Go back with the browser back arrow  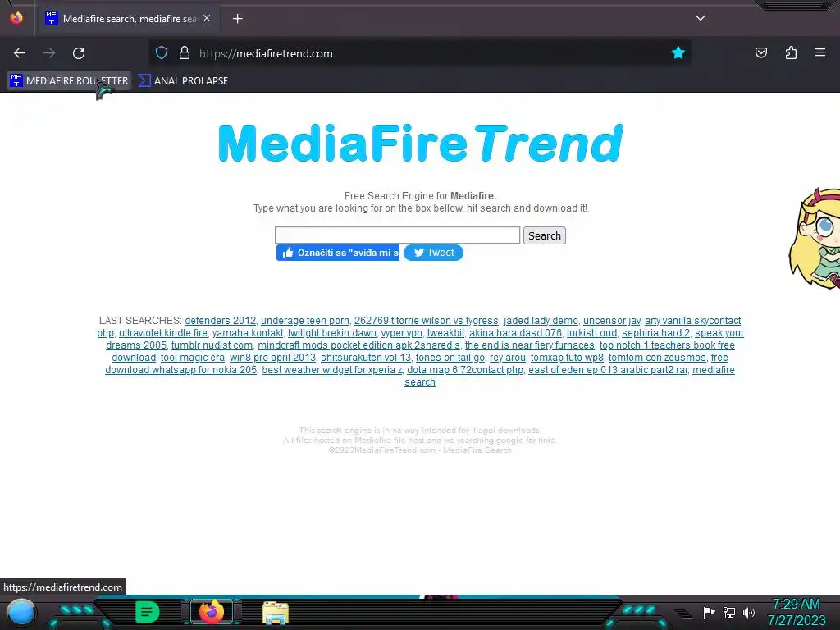[20, 53]
